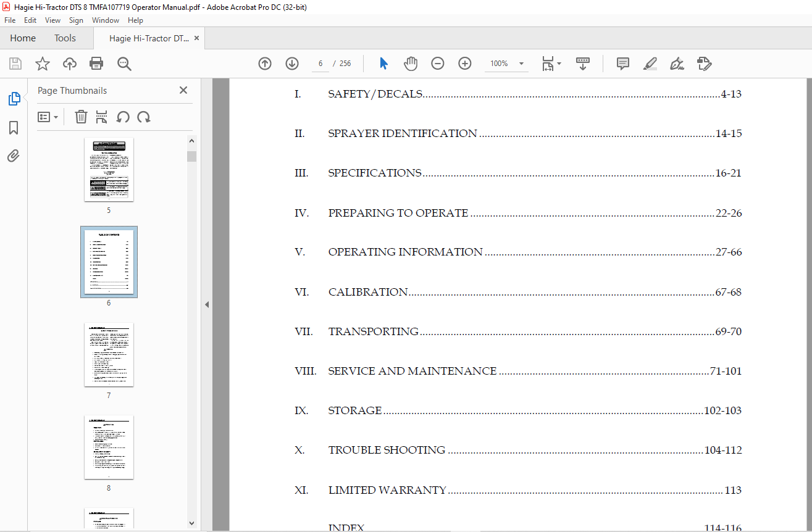Viewport: 812px width, 532px height.
Task: Activate the selection arrow tool
Action: tap(383, 64)
